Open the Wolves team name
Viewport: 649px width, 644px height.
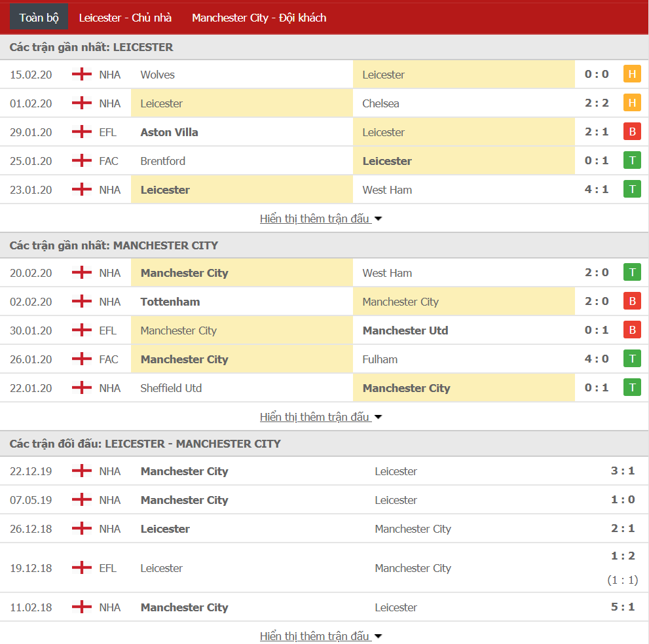point(157,75)
